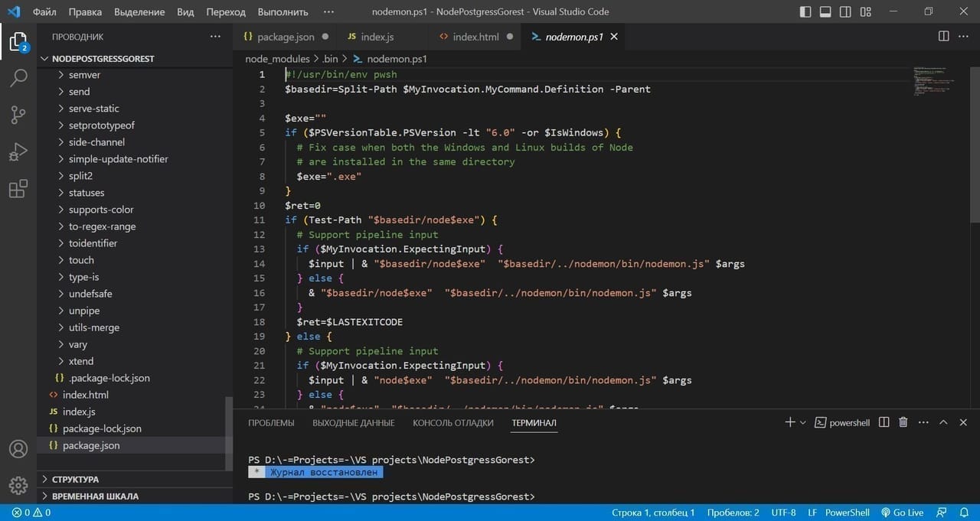The height and width of the screenshot is (521, 980).
Task: Kill terminal with trash icon
Action: coord(903,422)
